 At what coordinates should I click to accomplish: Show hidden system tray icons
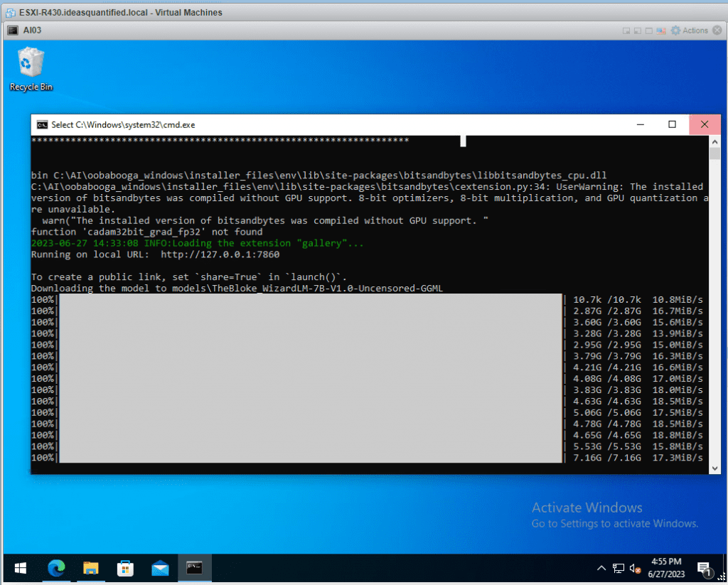point(601,568)
